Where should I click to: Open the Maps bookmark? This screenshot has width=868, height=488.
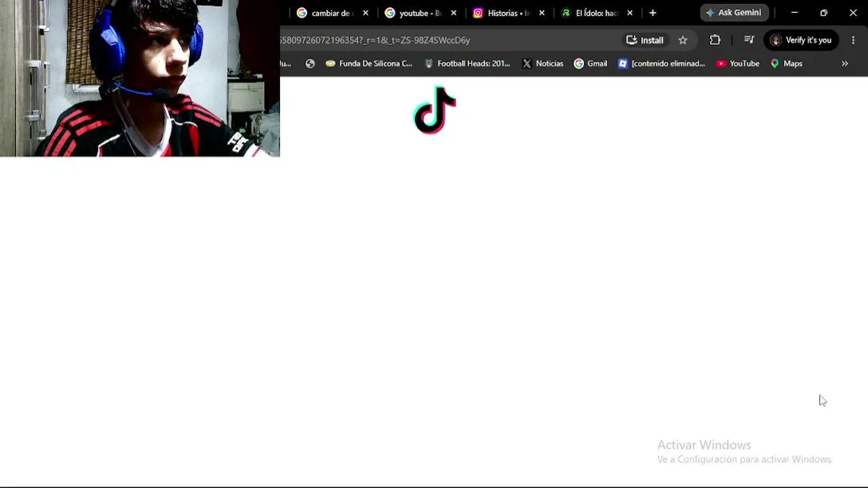(x=787, y=64)
